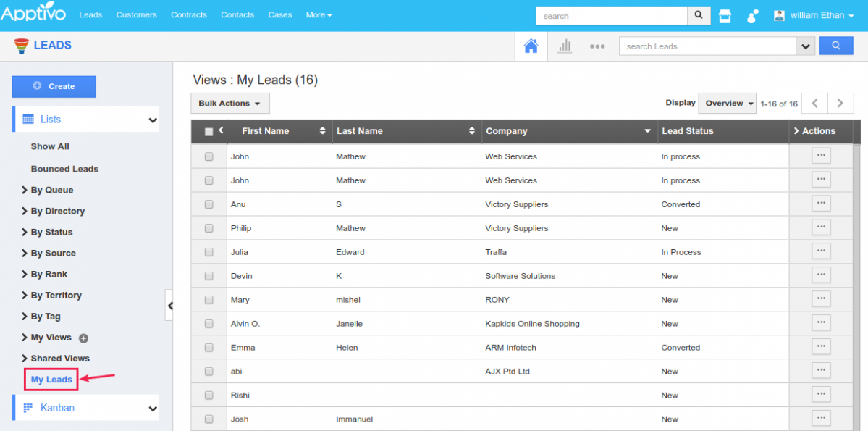The width and height of the screenshot is (868, 431).
Task: Open the Bounced Leads link
Action: (x=64, y=169)
